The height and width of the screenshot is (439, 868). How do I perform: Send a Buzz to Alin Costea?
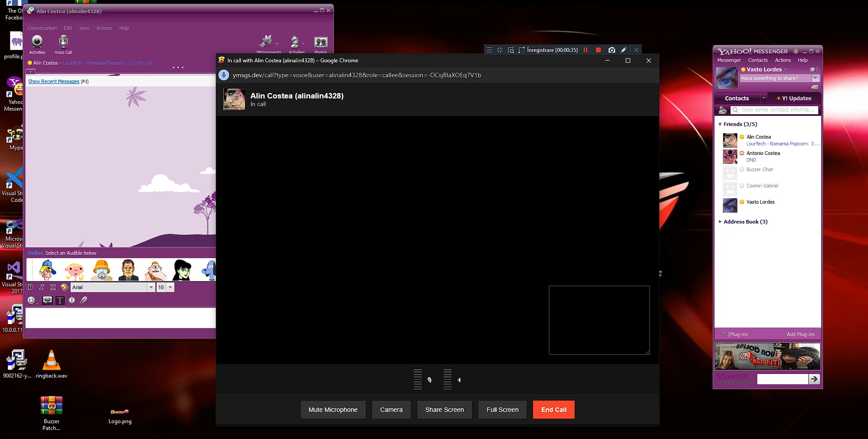[72, 300]
